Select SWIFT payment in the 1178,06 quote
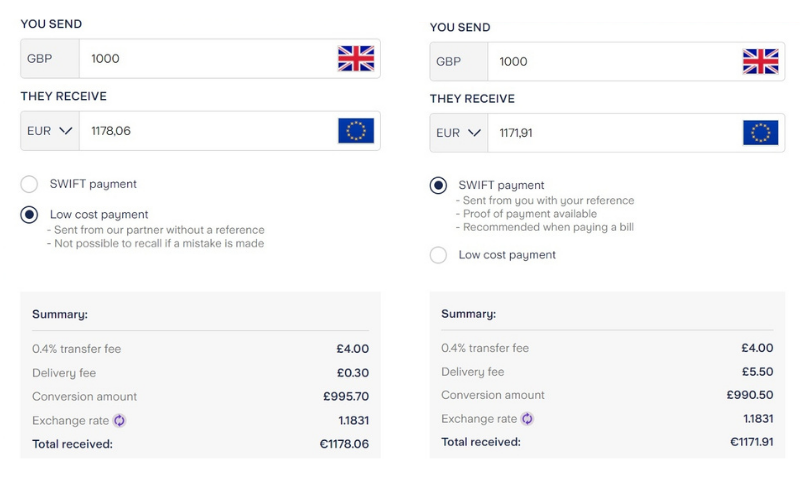Viewport: 800px width, 477px height. (x=29, y=184)
